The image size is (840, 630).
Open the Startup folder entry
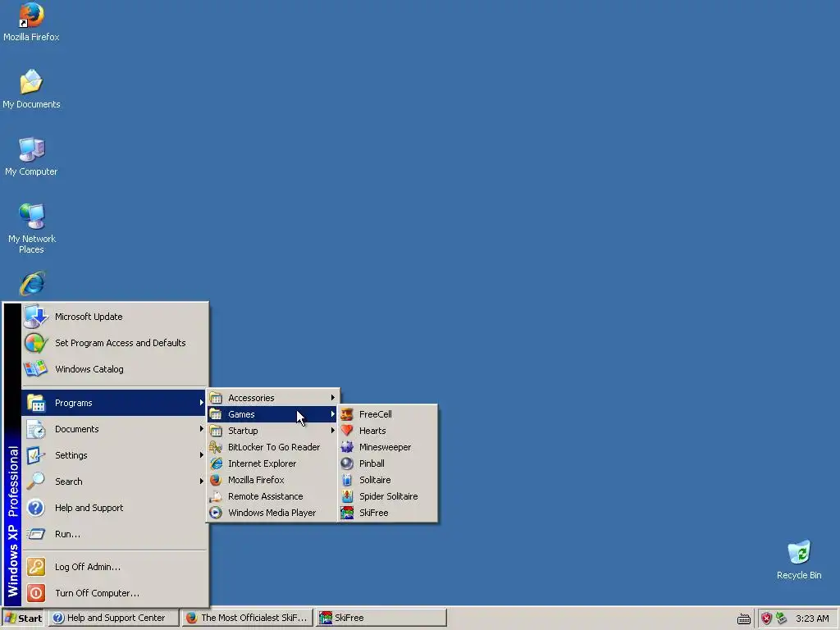(272, 431)
